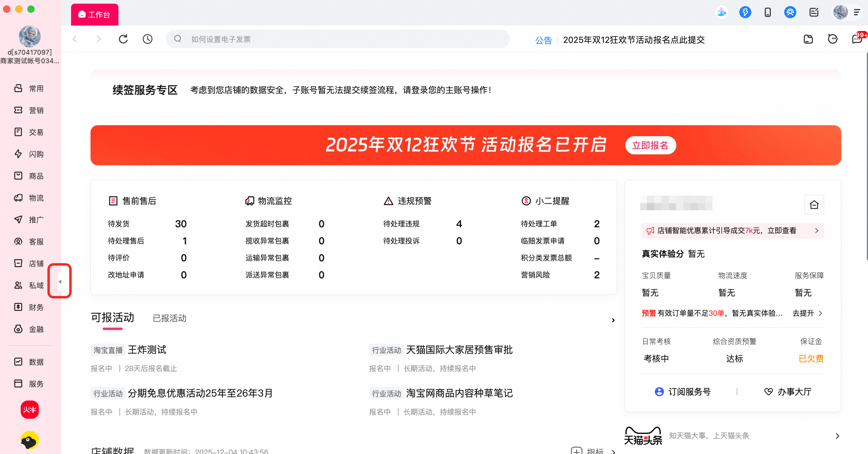868x454 pixels.
Task: Open the 私域 sidebar section
Action: (29, 285)
